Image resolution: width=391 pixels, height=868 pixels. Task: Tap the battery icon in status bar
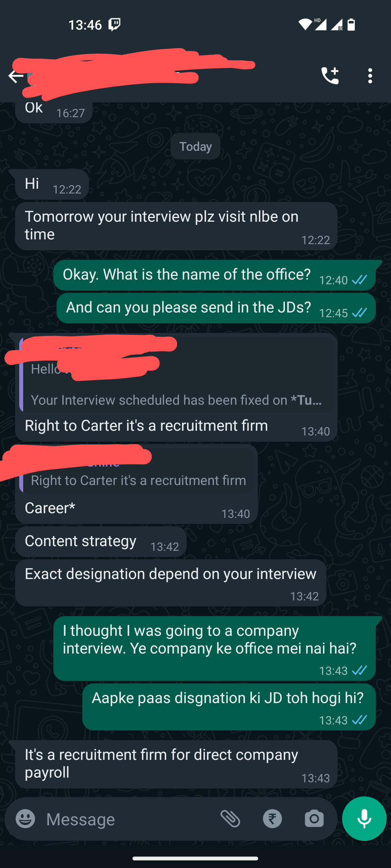point(351,25)
